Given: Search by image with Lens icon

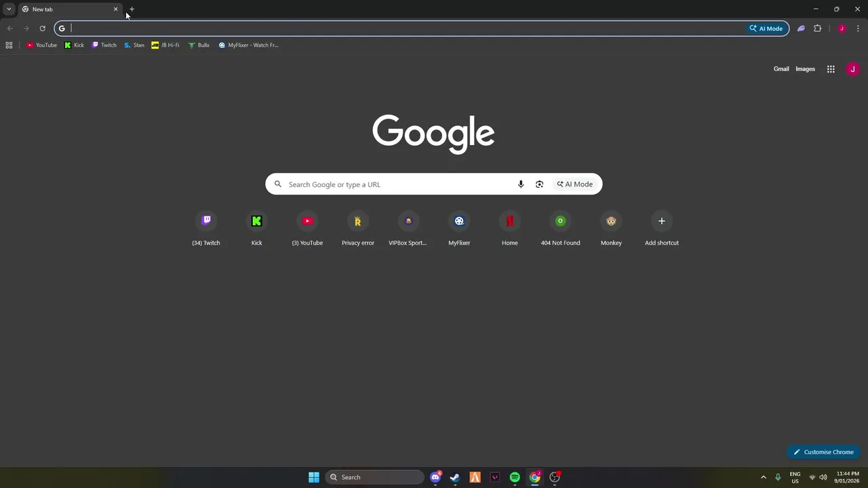Looking at the screenshot, I should tap(539, 184).
